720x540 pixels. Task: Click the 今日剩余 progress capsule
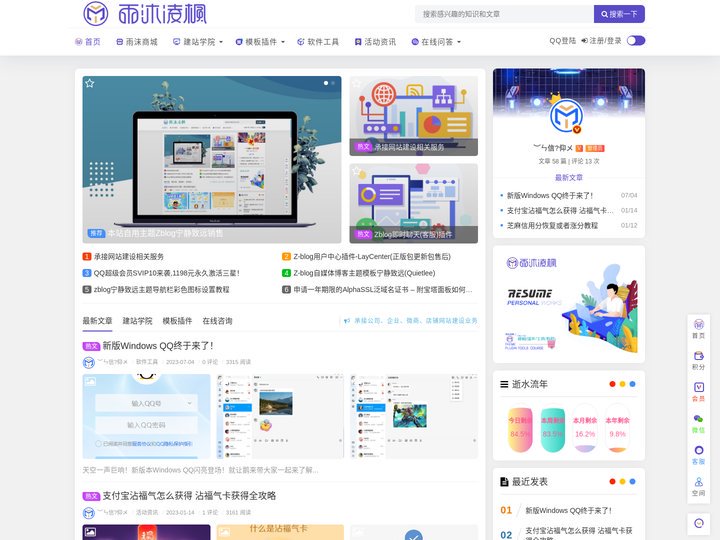[520, 428]
